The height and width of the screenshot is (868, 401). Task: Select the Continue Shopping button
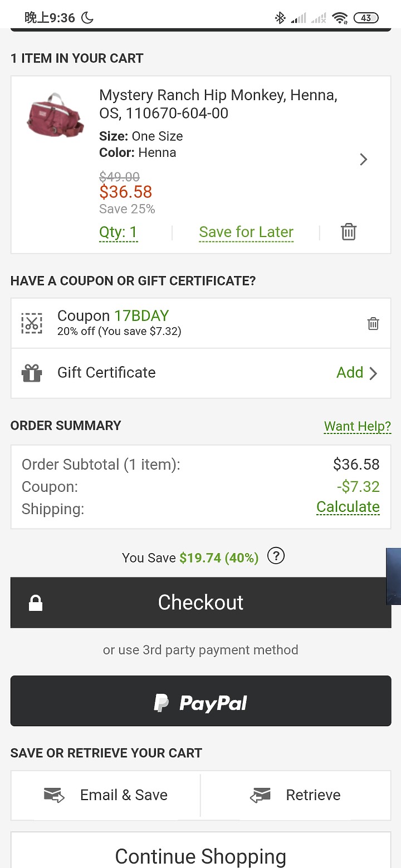point(200,851)
